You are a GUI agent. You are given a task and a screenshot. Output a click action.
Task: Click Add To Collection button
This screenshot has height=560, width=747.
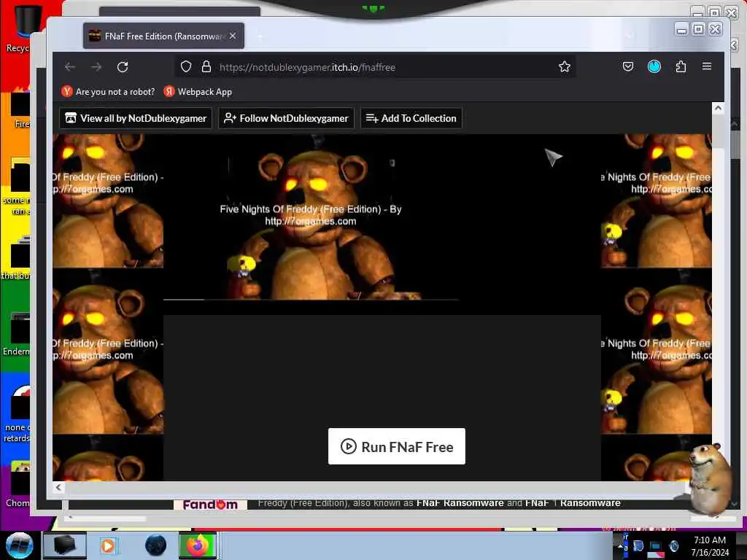[411, 118]
